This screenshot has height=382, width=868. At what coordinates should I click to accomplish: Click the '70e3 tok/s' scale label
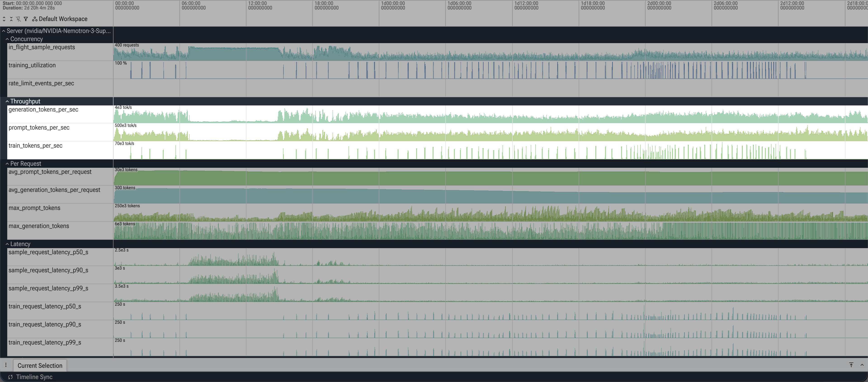[124, 144]
